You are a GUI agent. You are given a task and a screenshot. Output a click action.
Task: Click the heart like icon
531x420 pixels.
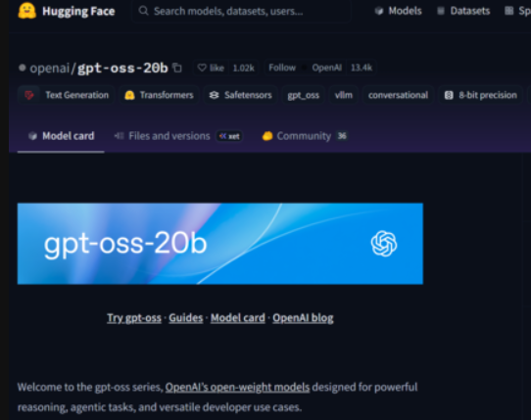[x=202, y=68]
